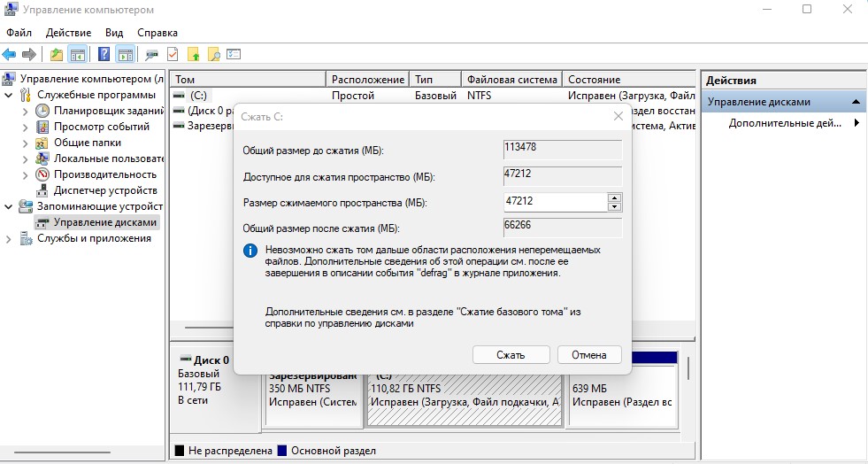Expand Дополнительные действия submenu arrow
Image resolution: width=868 pixels, height=464 pixels.
coord(856,123)
